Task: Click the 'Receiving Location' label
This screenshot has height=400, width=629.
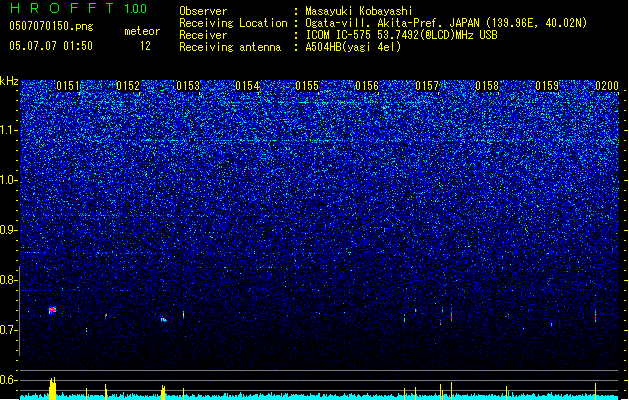Action: pos(233,23)
